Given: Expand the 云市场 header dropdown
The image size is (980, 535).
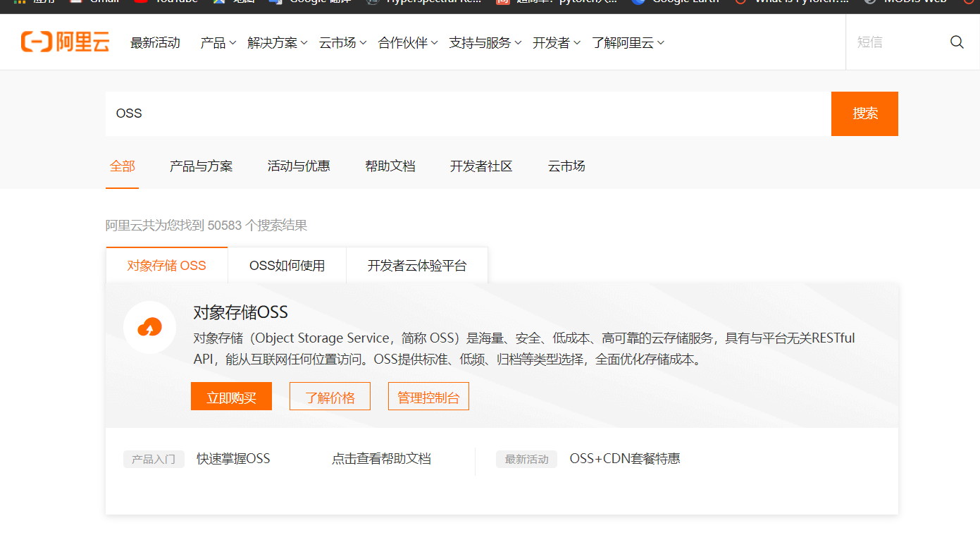Looking at the screenshot, I should point(342,43).
